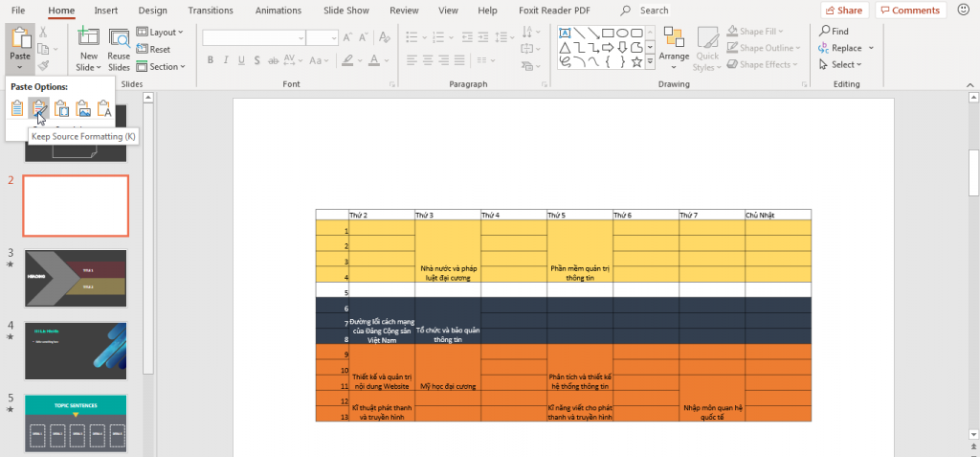The width and height of the screenshot is (980, 457).
Task: Switch to the Insert tab
Action: click(106, 11)
